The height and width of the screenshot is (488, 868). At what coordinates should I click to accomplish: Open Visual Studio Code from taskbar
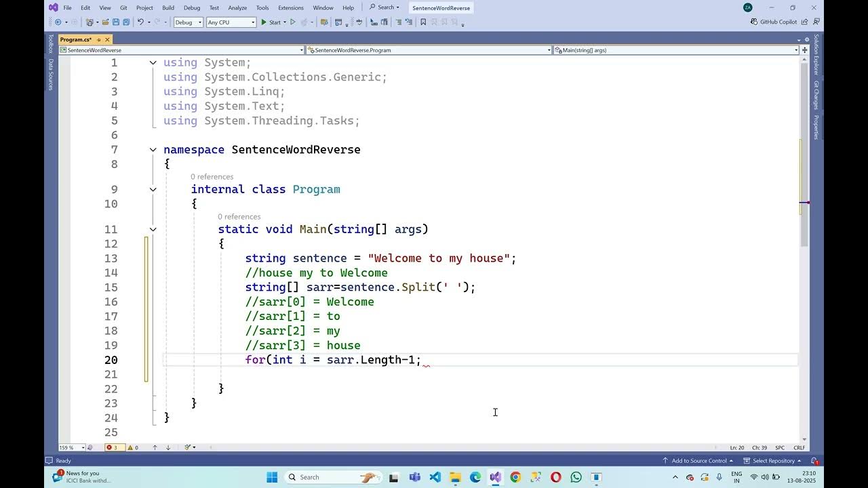pos(435,477)
